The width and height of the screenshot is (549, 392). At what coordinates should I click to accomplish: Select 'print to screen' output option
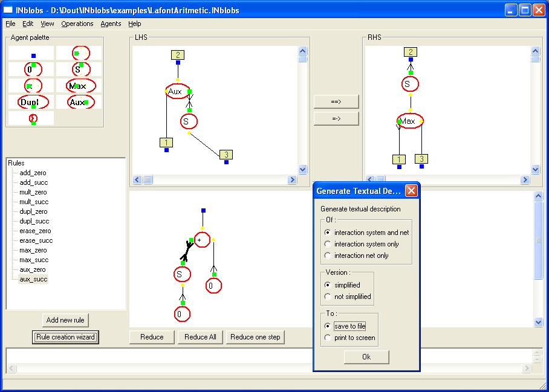328,338
